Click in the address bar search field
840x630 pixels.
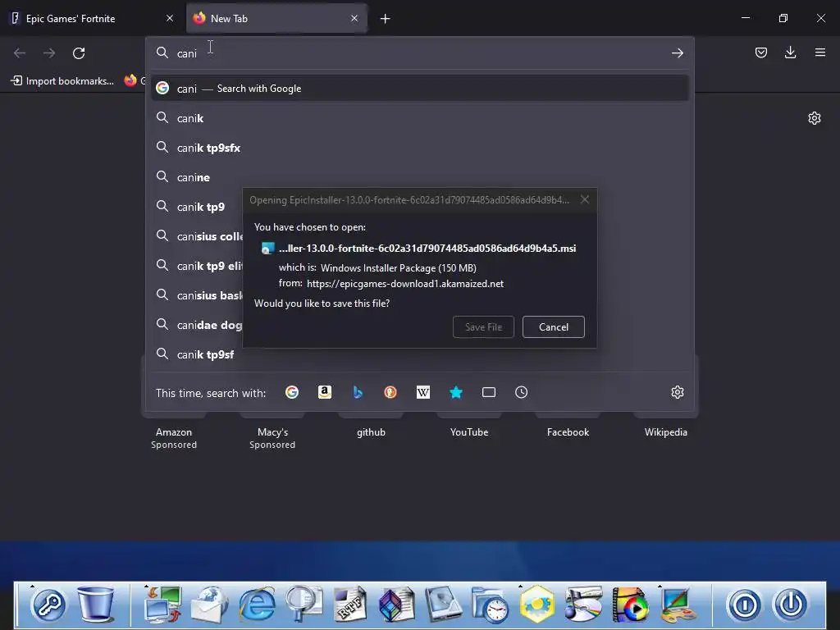point(419,53)
